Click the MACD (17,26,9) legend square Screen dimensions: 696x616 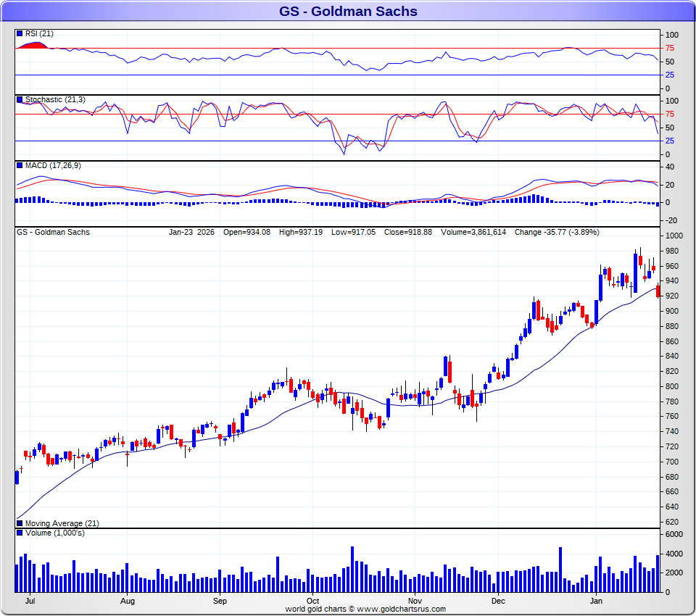point(20,166)
